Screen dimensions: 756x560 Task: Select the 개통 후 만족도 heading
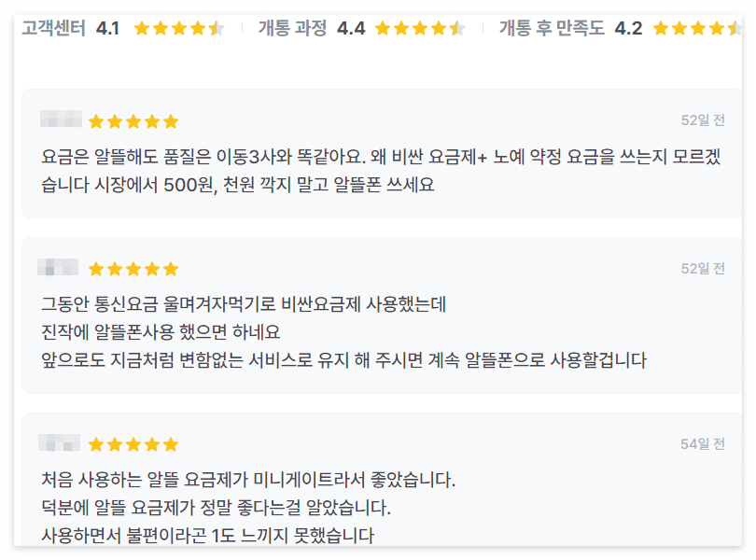[x=554, y=27]
